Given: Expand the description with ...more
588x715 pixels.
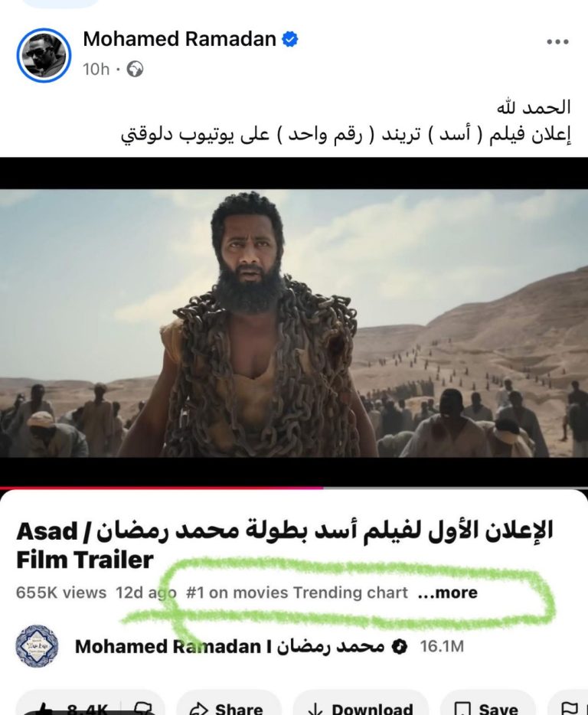Looking at the screenshot, I should click(447, 593).
